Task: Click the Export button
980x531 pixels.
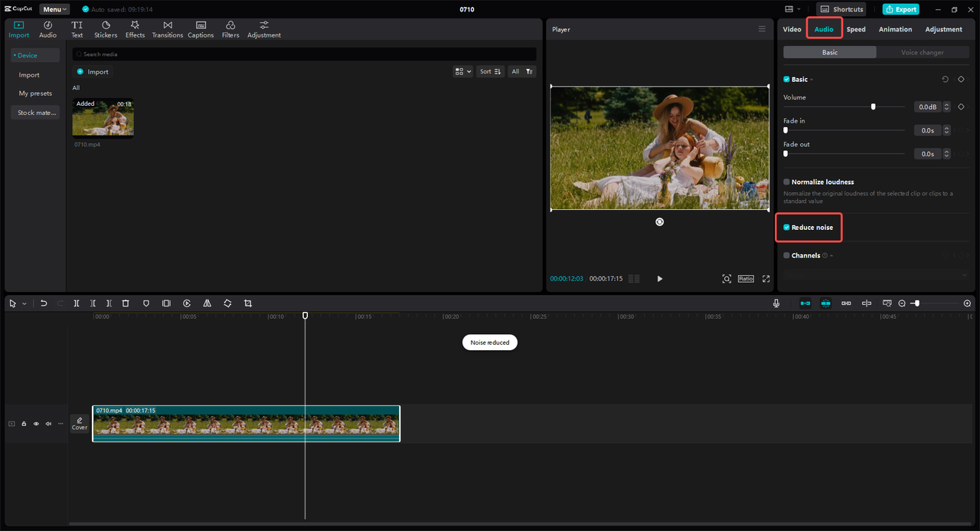Action: coord(900,9)
